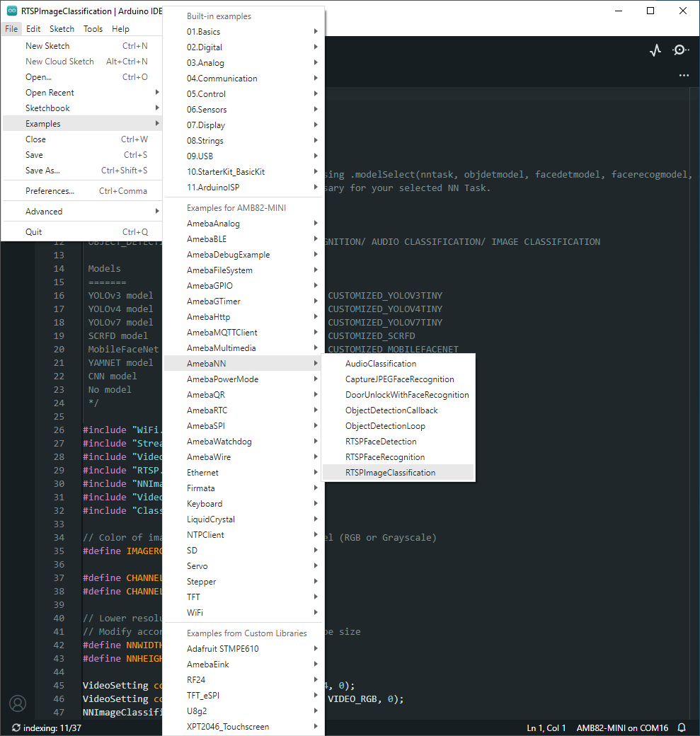Screen dimensions: 700x736
Task: Open ObjectDetectionLoop example
Action: click(398, 426)
